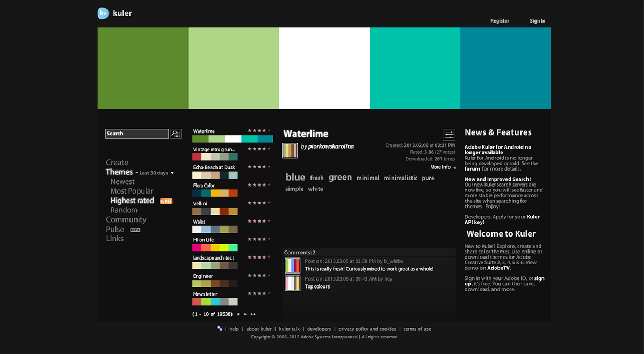Open piorkowskarolina's avatar thumbnail
Viewport: 644px width, 354px height.
[290, 150]
